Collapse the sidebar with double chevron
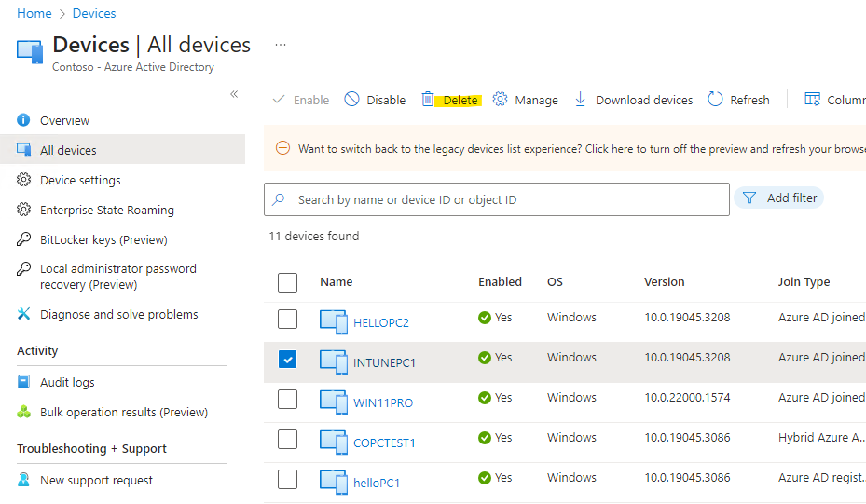866x504 pixels. pyautogui.click(x=234, y=94)
